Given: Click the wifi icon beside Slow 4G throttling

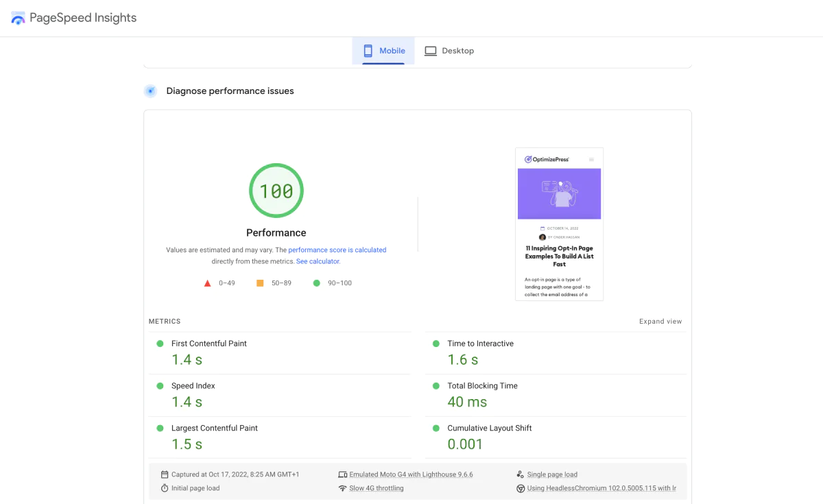Looking at the screenshot, I should click(343, 488).
